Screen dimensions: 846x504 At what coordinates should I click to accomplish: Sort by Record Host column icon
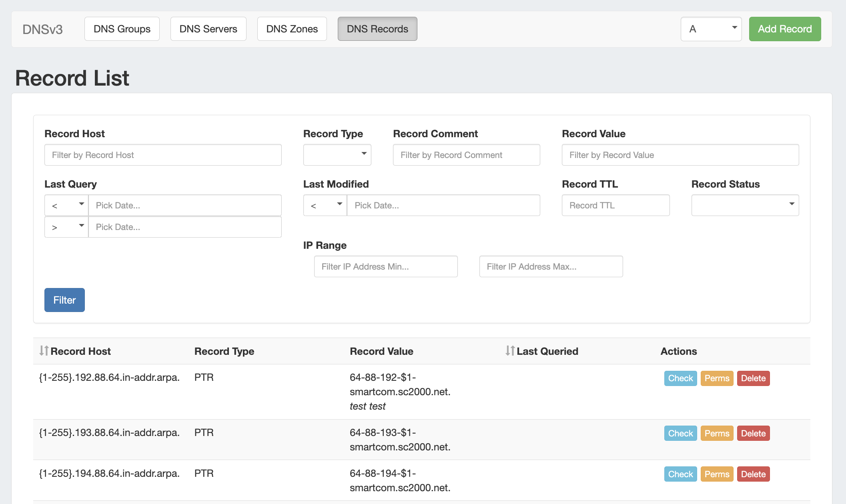[x=44, y=351]
